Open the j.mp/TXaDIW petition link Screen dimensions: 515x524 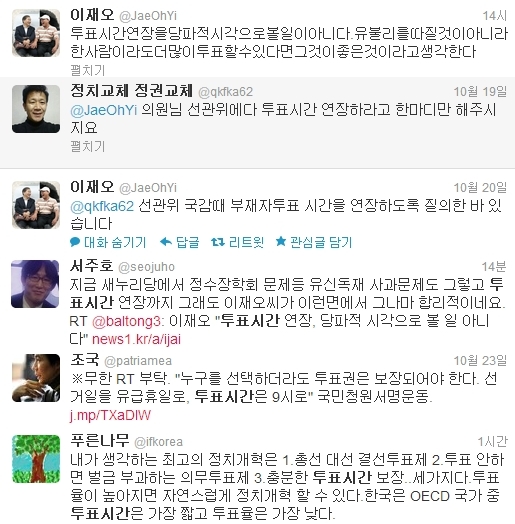click(x=111, y=415)
